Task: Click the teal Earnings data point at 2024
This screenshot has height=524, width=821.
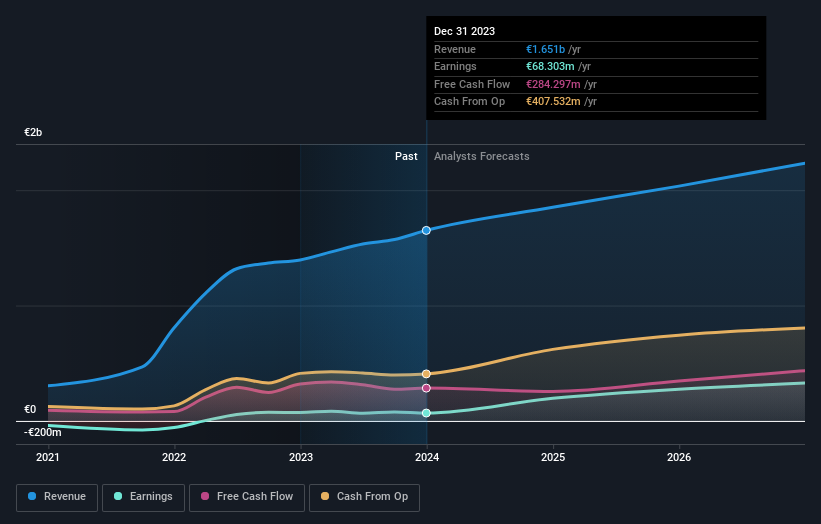Action: point(426,413)
